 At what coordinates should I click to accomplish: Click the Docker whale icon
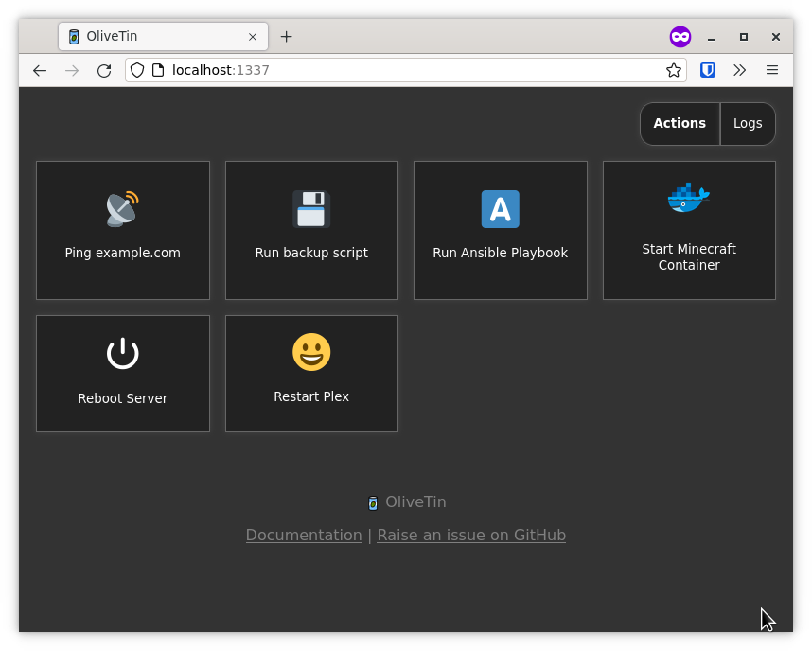coord(689,198)
